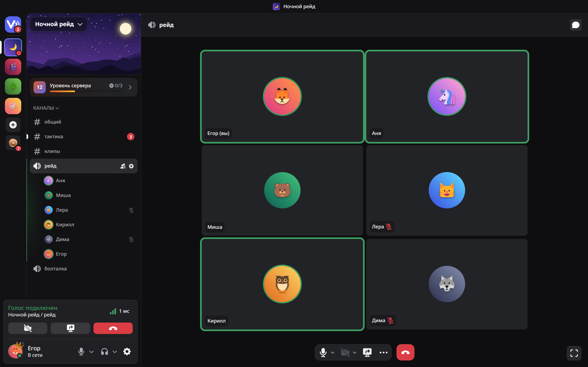Mute microphone in bottom call toolbar
The width and height of the screenshot is (588, 367).
(323, 352)
